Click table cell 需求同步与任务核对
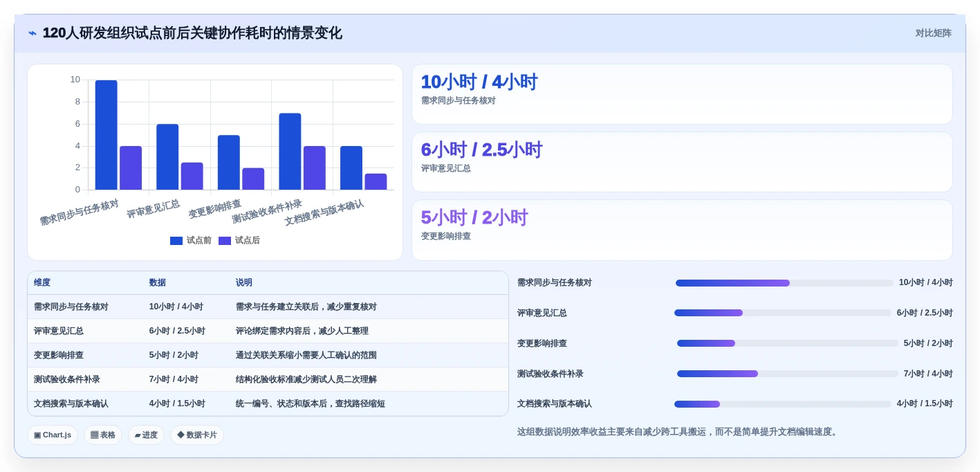Image resolution: width=980 pixels, height=472 pixels. (x=71, y=307)
